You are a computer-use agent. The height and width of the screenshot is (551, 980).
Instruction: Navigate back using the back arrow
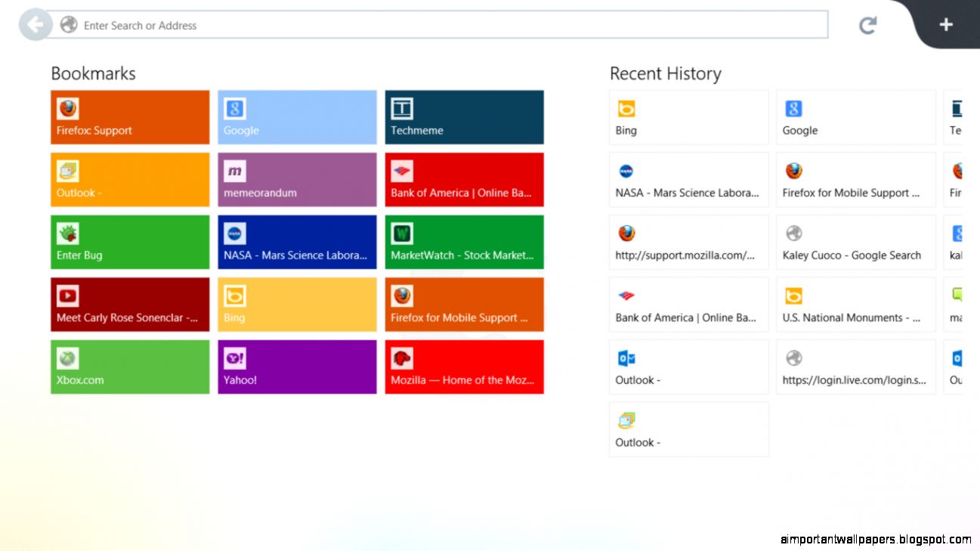pos(35,24)
